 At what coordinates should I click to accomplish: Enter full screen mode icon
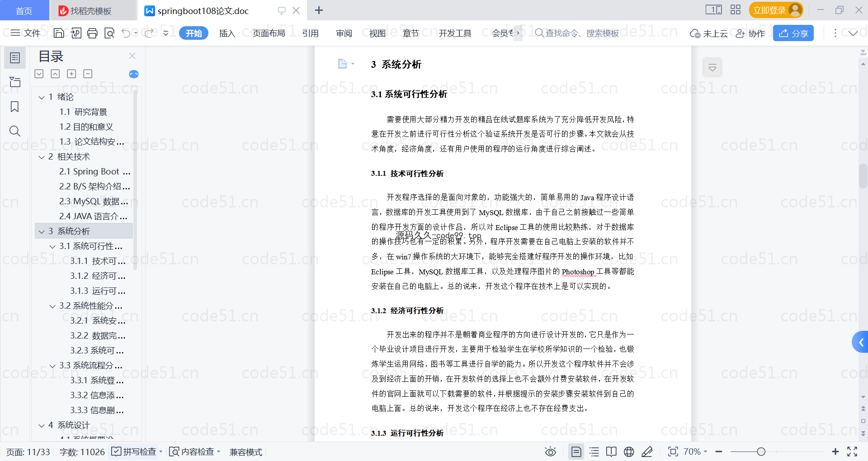point(852,452)
